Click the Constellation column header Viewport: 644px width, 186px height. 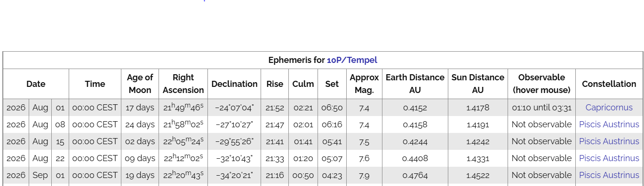(x=609, y=84)
